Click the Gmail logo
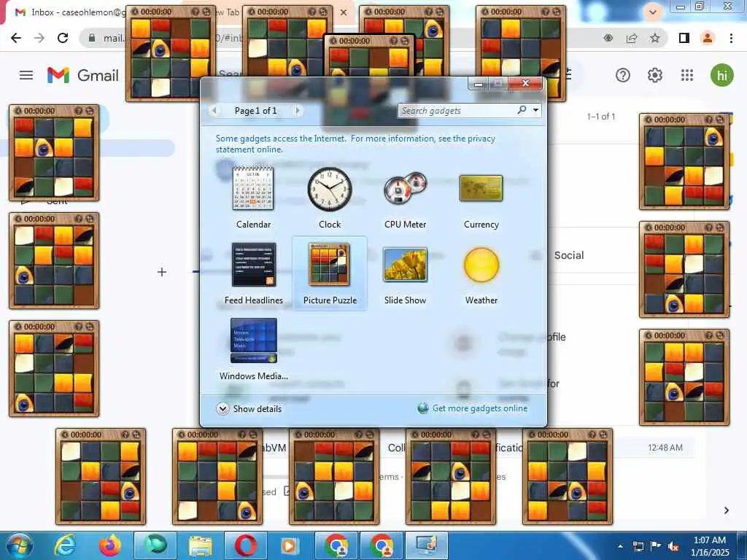The height and width of the screenshot is (560, 747). [x=83, y=75]
